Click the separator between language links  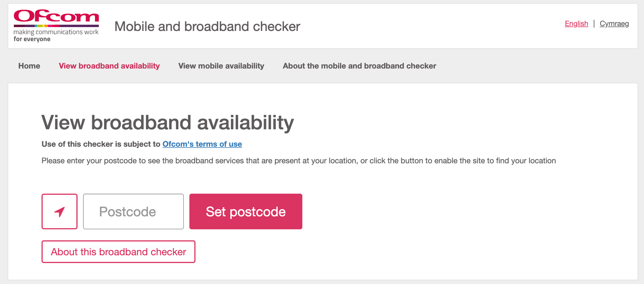click(x=595, y=23)
